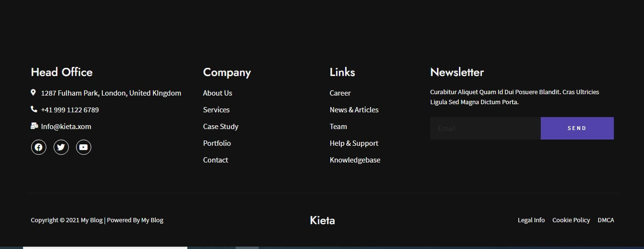Viewport: 644px width, 249px height.
Task: Click the 1287 Fulham Park address text
Action: pos(111,93)
